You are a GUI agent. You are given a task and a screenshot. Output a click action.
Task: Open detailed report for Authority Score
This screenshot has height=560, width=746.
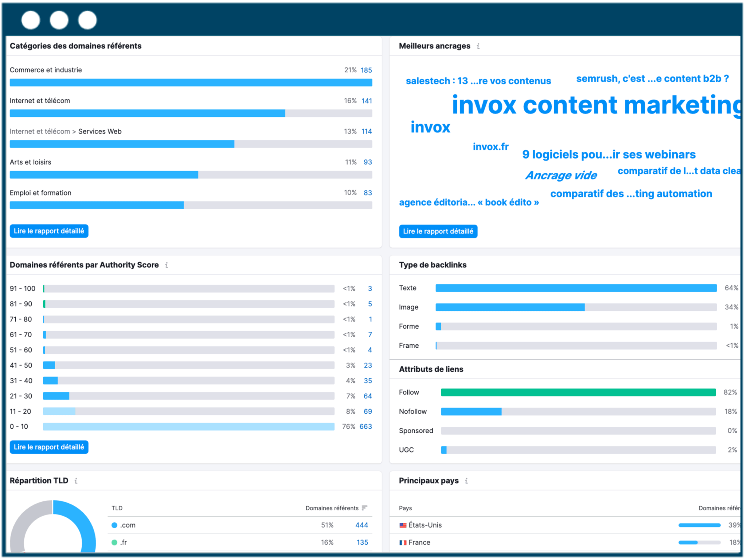[49, 447]
